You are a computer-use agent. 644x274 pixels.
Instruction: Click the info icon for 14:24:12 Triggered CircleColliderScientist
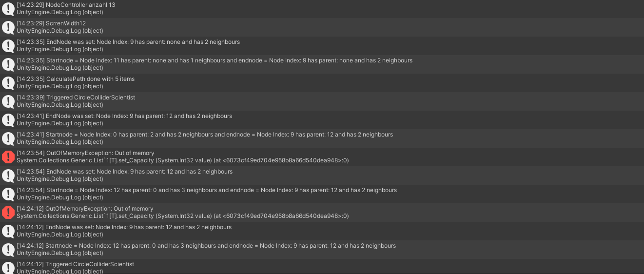coord(8,268)
